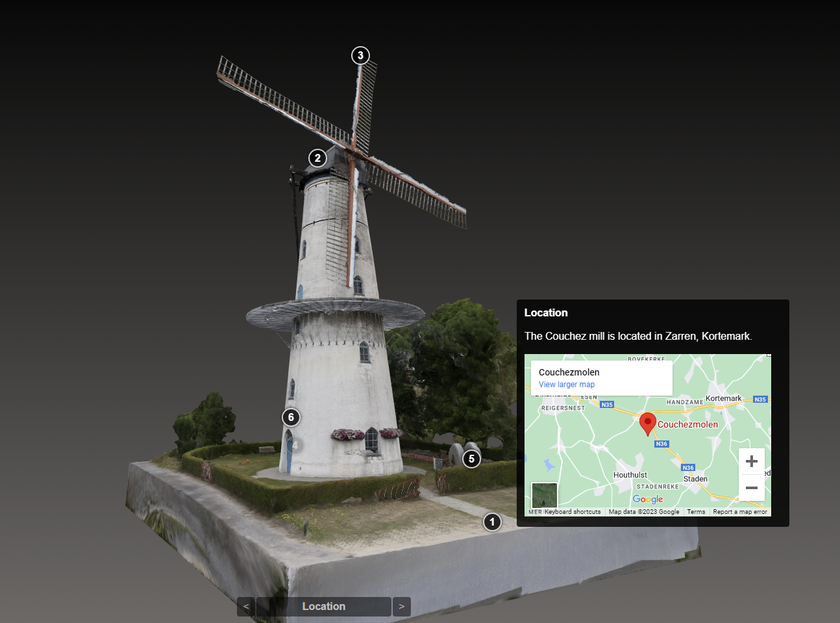This screenshot has width=840, height=623.
Task: Zoom out on the Google map
Action: 751,488
